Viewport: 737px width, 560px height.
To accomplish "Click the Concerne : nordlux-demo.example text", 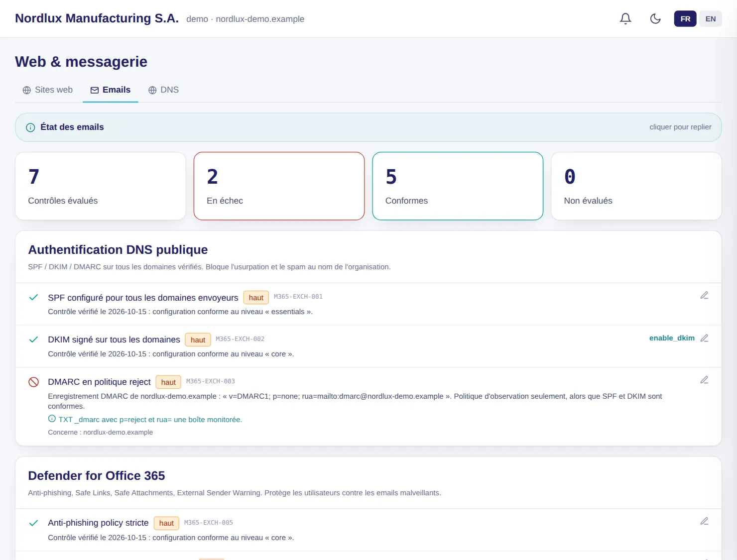I will click(101, 433).
